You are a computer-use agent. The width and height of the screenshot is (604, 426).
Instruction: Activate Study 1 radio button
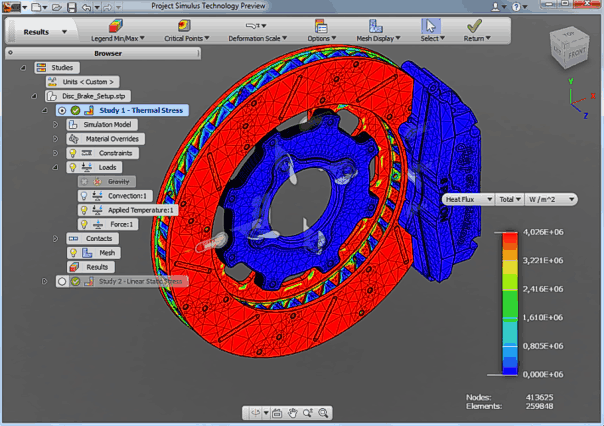(62, 110)
